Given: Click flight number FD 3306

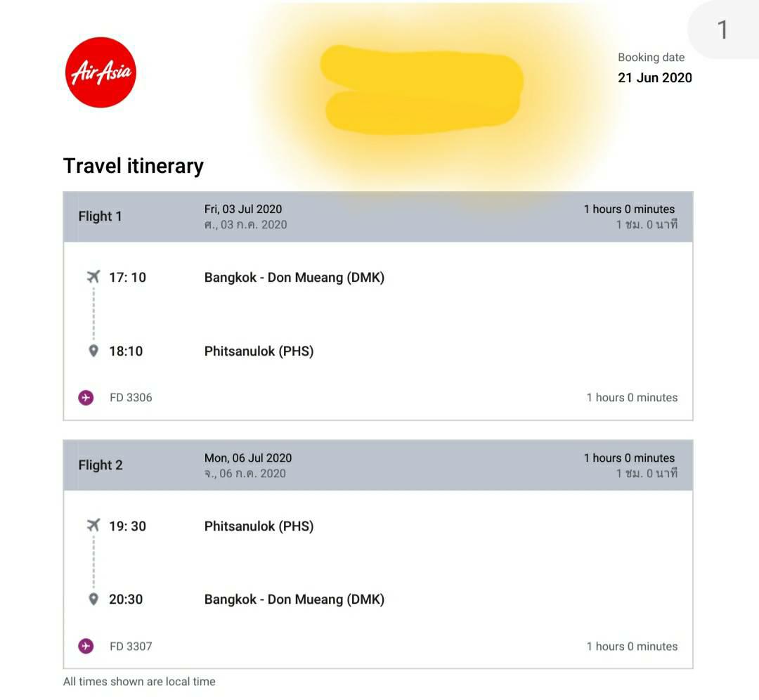Looking at the screenshot, I should coord(131,398).
